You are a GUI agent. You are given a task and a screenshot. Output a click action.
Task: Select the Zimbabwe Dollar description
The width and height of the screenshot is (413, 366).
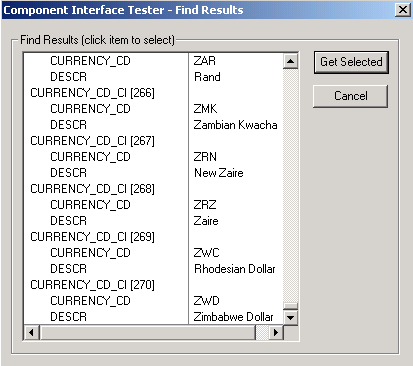(233, 317)
